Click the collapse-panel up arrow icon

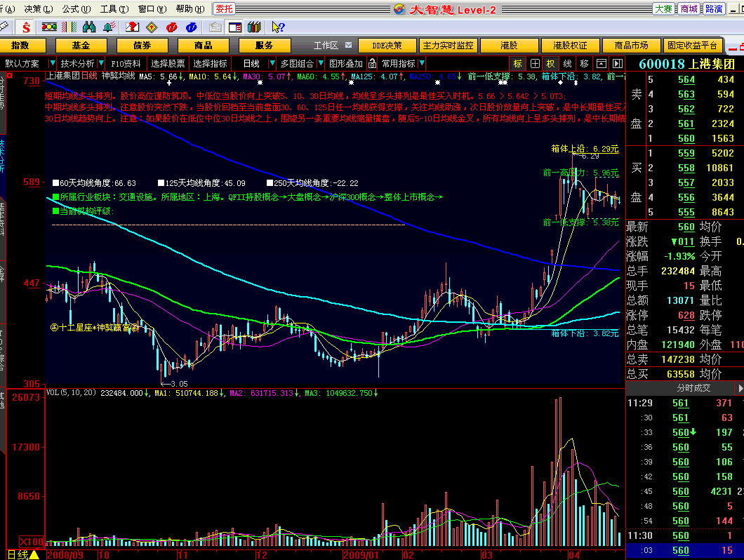click(x=602, y=64)
